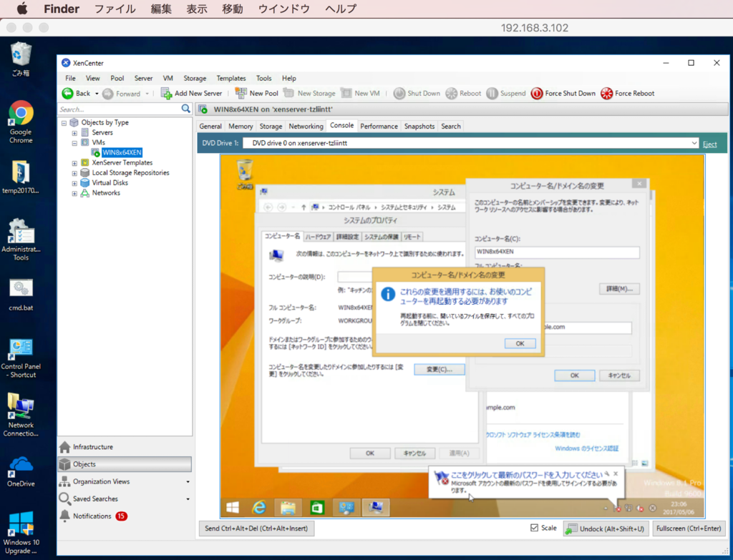Open the Storage tab

(271, 126)
